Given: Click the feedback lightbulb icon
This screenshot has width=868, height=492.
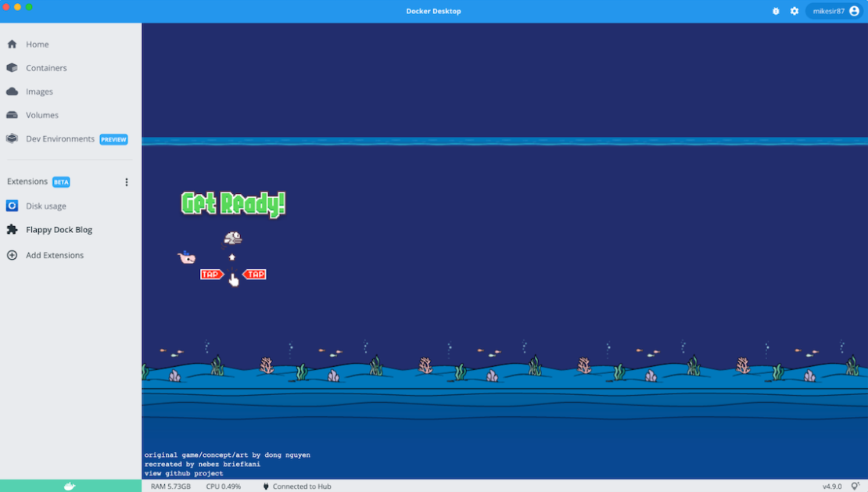Looking at the screenshot, I should tap(856, 486).
